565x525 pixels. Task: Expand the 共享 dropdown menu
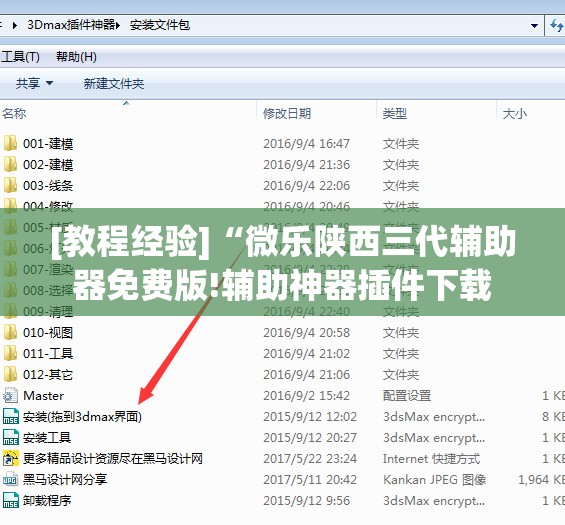tap(49, 84)
